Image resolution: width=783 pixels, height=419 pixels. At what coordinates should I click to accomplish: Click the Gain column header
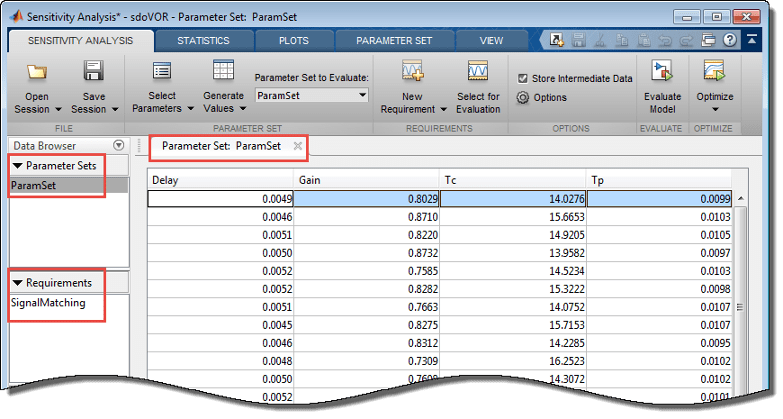[x=366, y=180]
